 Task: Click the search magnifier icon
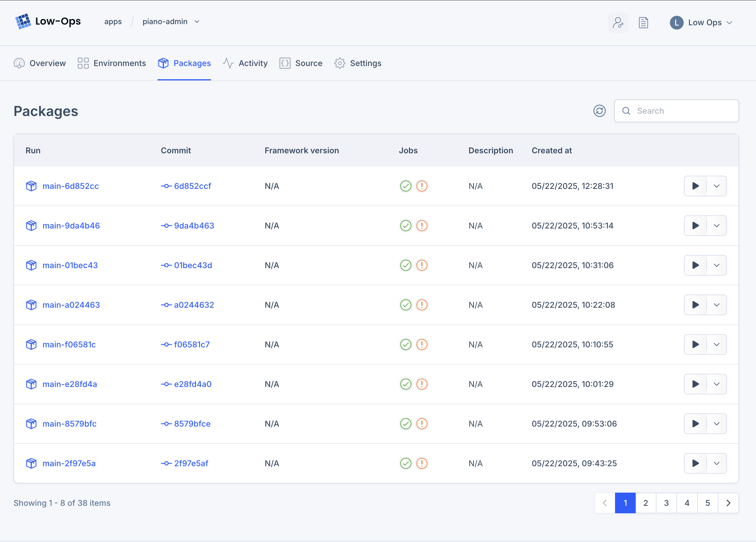[626, 111]
